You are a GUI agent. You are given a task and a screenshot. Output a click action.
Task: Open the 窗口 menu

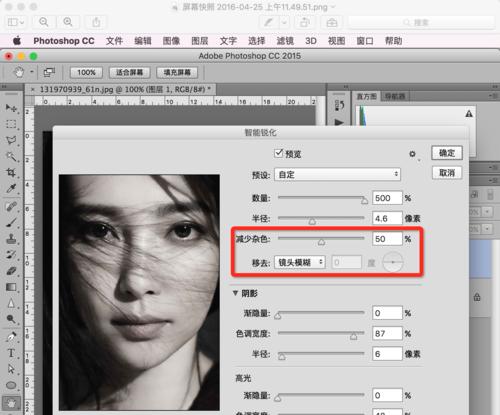click(x=365, y=41)
